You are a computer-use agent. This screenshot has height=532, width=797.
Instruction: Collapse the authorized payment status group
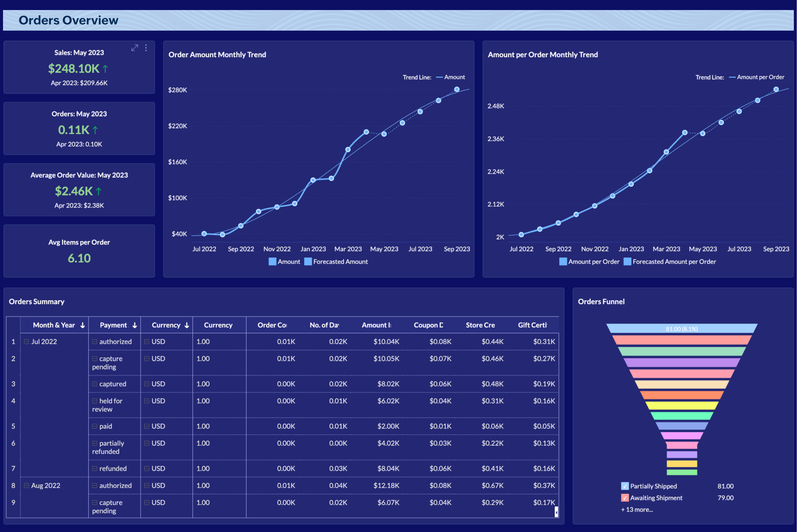[95, 342]
